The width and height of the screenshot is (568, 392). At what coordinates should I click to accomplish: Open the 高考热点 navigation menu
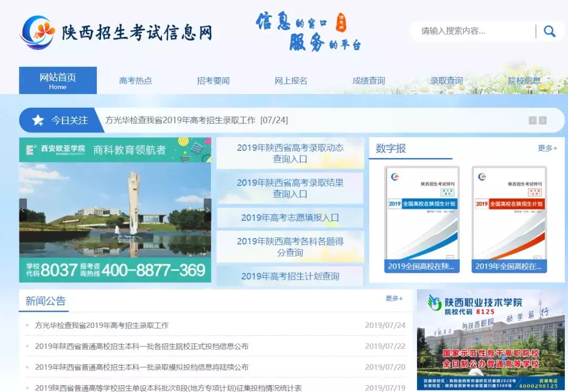135,80
